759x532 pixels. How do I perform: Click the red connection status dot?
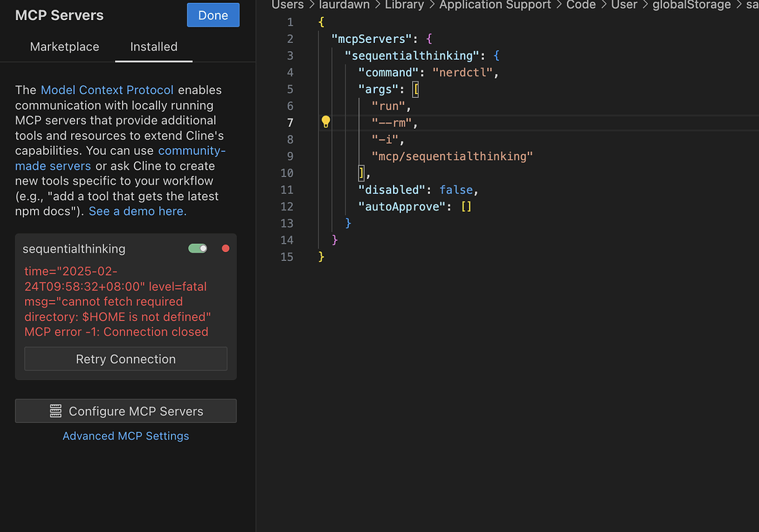(225, 248)
